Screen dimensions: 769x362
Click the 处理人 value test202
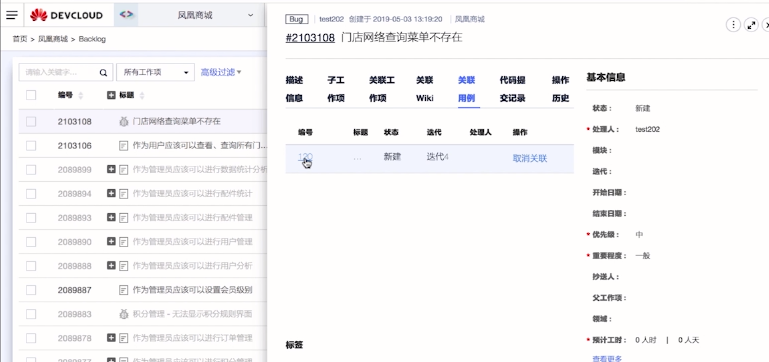647,129
